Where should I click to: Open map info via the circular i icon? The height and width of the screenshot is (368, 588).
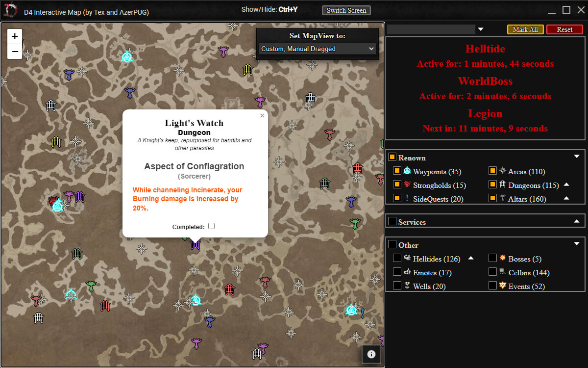point(371,354)
